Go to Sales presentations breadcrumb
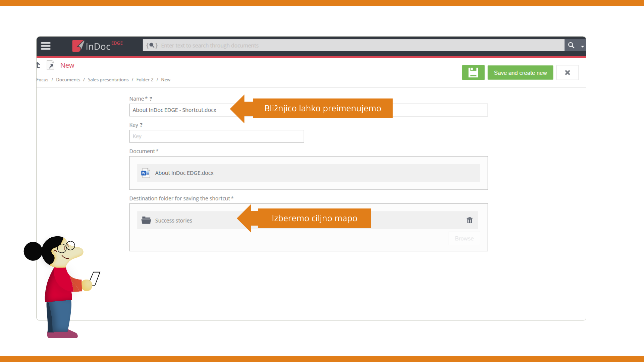Viewport: 644px width, 362px height. tap(108, 80)
